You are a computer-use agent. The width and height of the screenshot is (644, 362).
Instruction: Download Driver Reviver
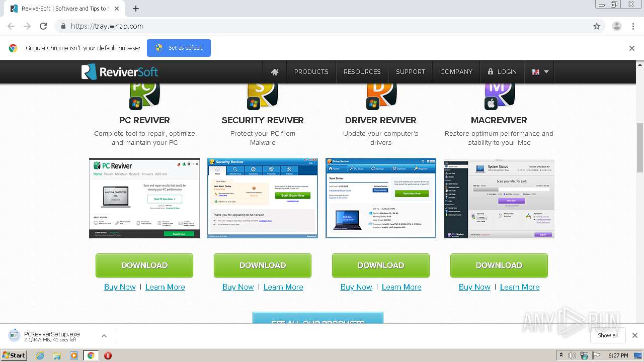(381, 265)
